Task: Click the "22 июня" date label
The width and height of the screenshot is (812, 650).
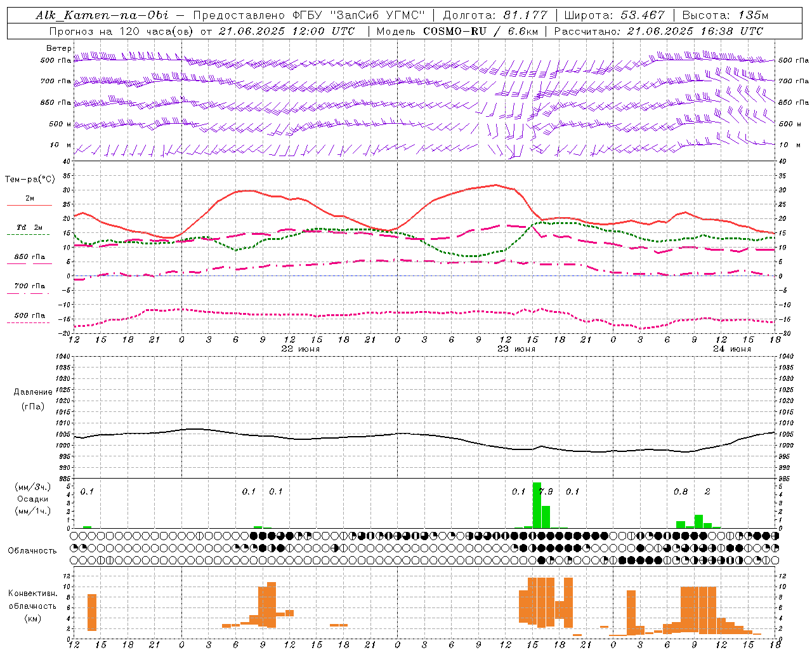Action: pos(301,349)
